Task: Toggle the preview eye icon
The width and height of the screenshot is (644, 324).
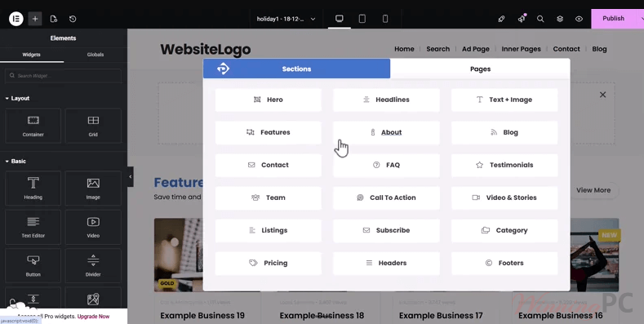Action: [x=579, y=19]
